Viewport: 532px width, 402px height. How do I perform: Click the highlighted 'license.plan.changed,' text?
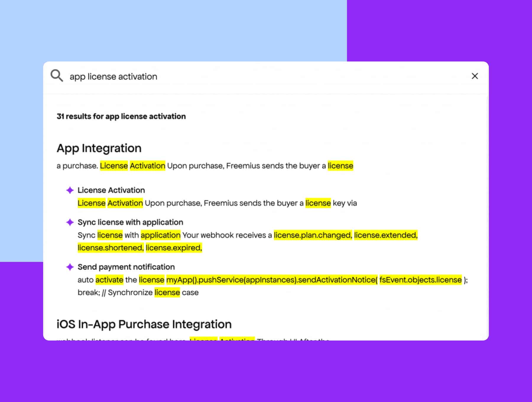[313, 235]
